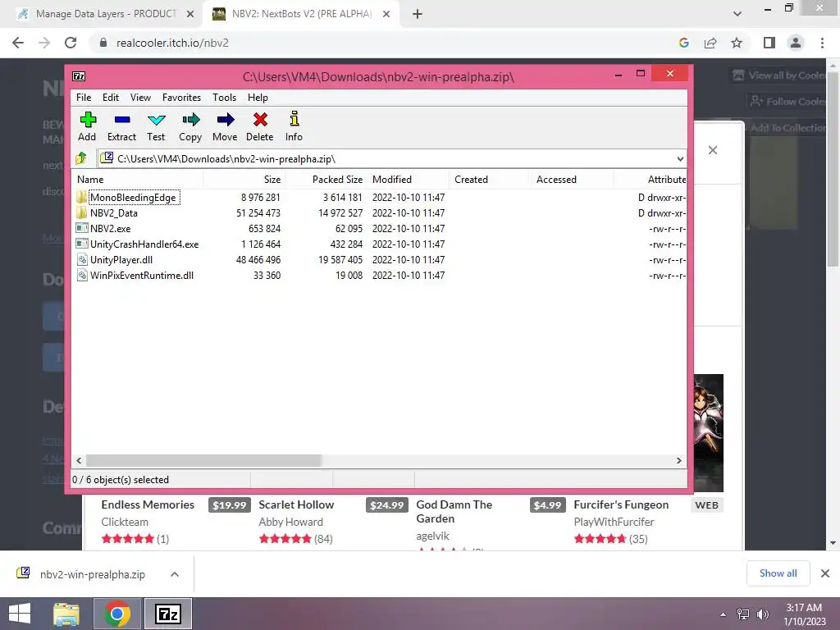The image size is (840, 630).
Task: Show hidden system tray icons
Action: [x=724, y=614]
